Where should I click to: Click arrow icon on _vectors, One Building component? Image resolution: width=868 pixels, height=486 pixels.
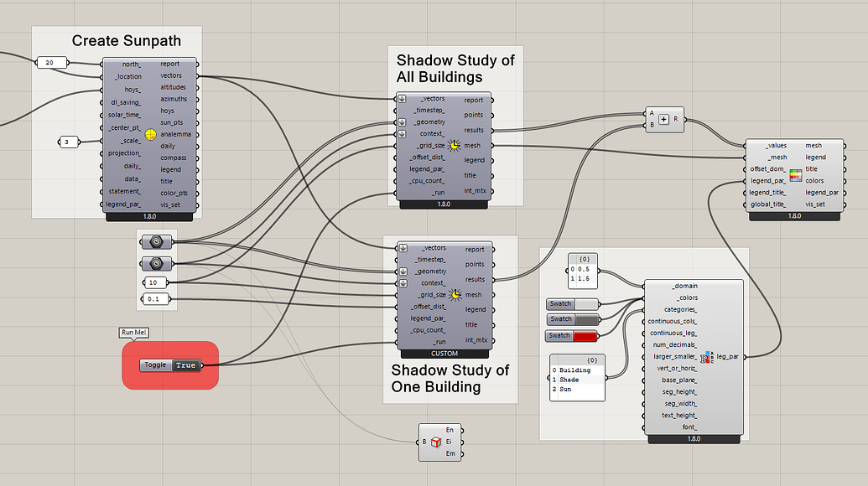403,248
